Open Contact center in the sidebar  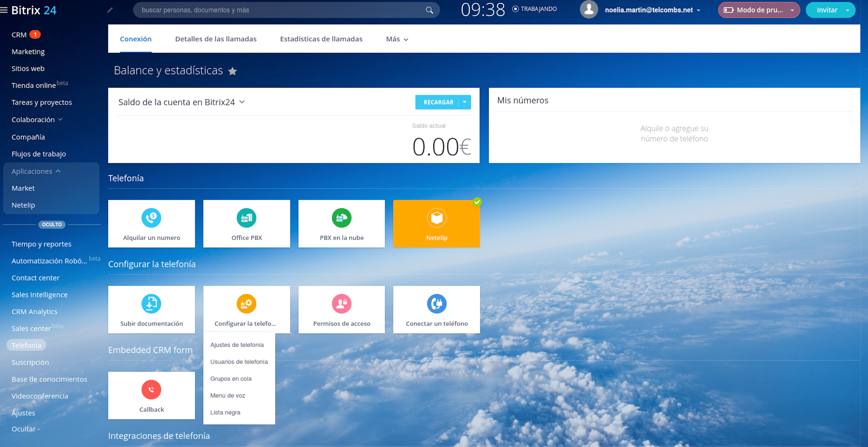(x=35, y=278)
